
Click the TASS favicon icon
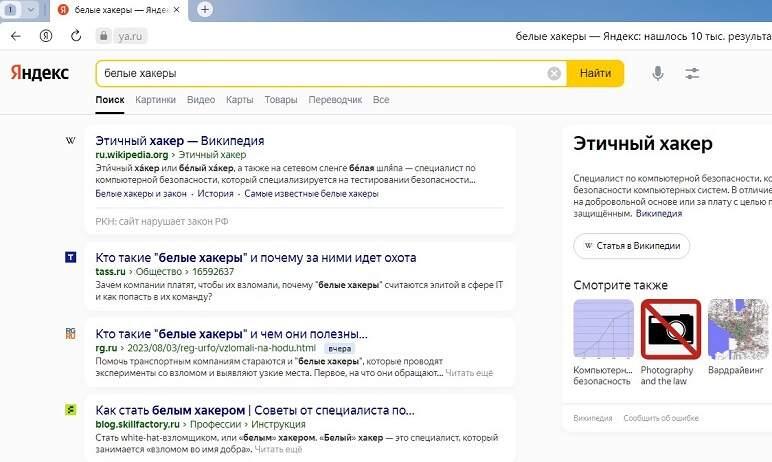[x=70, y=257]
